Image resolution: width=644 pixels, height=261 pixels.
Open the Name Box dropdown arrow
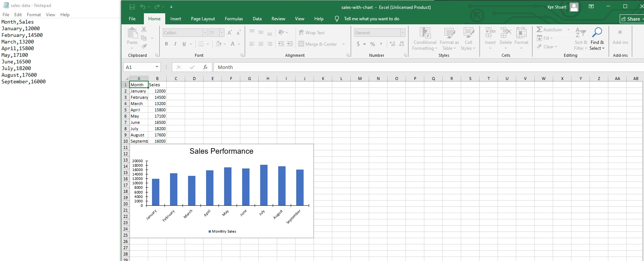click(x=157, y=67)
